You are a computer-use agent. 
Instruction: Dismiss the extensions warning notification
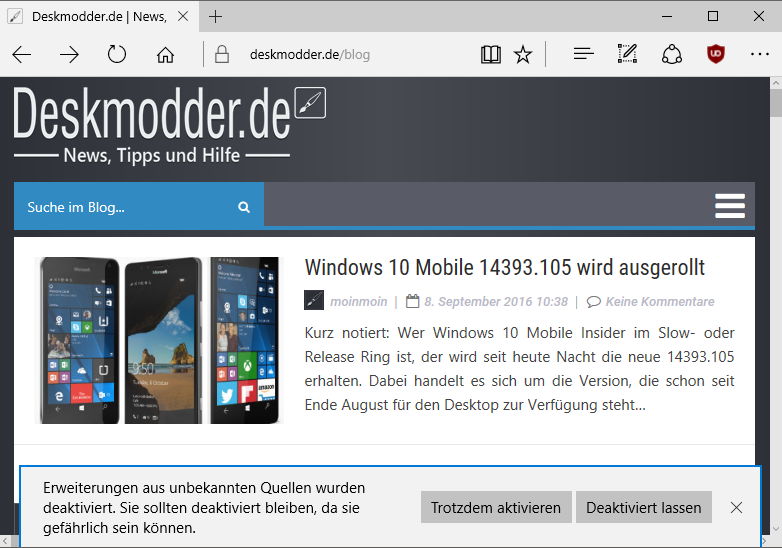(736, 508)
